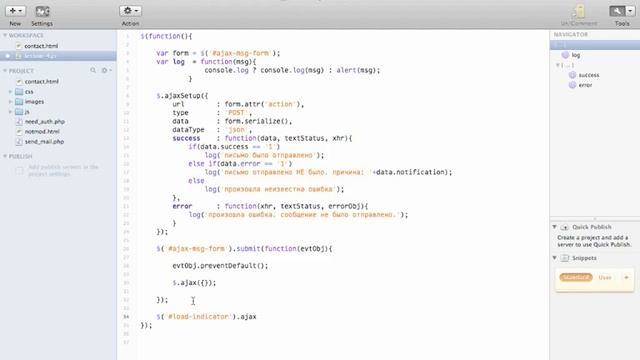Open notmod.html file
This screenshot has width=640, height=360.
(x=42, y=131)
